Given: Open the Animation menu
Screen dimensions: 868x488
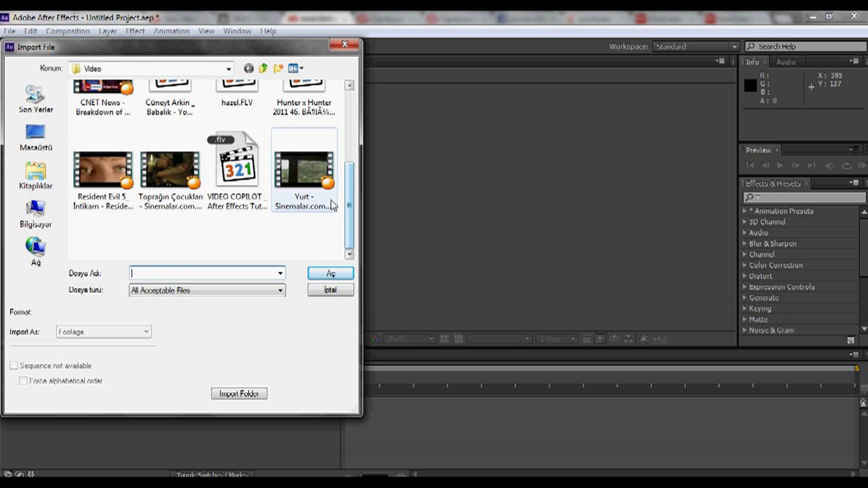Looking at the screenshot, I should tap(171, 31).
